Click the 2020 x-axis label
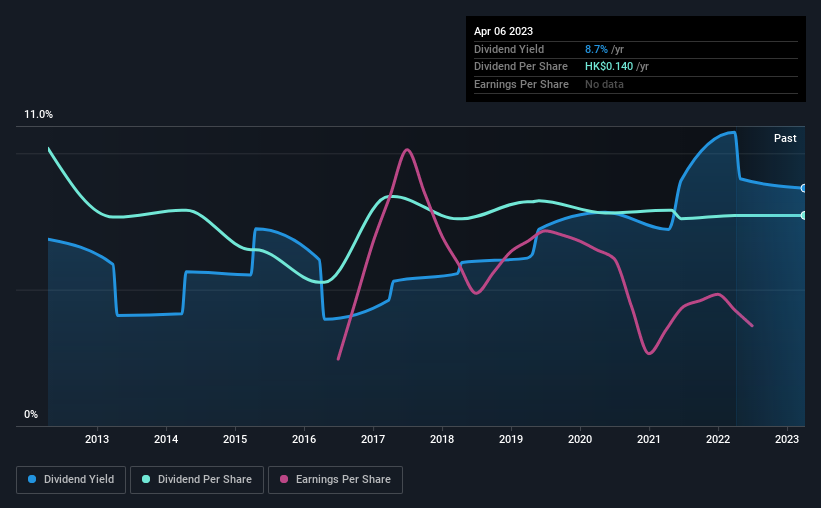The height and width of the screenshot is (508, 821). 580,439
